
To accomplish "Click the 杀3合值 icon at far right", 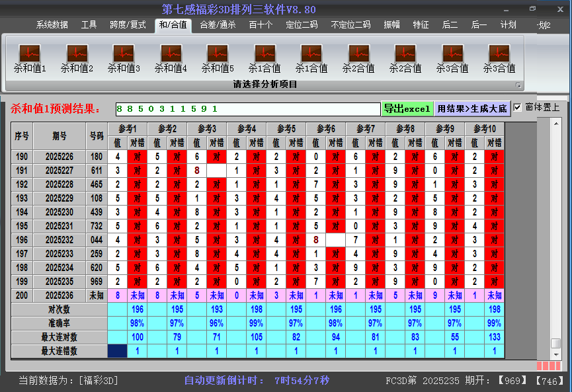I will (x=499, y=53).
